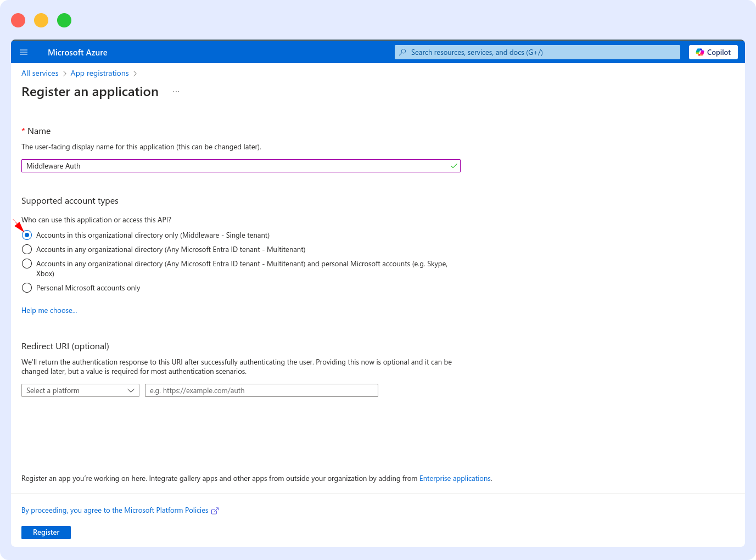The image size is (756, 560).
Task: Click the breadcrumb chevron after App registrations
Action: pos(135,73)
